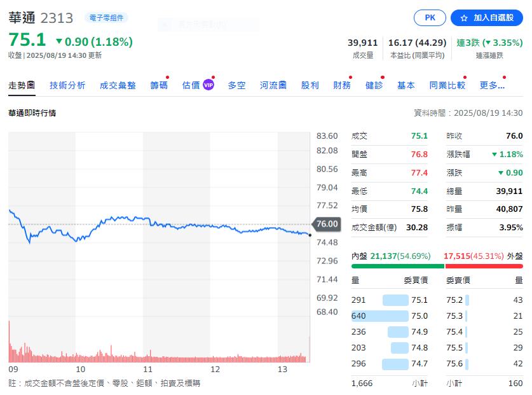This screenshot has width=532, height=395.
Task: Click the 最低 value 74.4
Action: [419, 191]
